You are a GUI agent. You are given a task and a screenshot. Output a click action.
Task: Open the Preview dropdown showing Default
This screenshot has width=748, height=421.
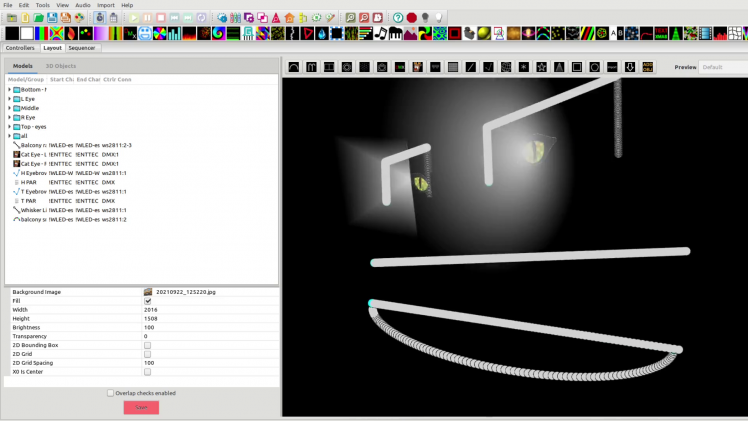[723, 67]
